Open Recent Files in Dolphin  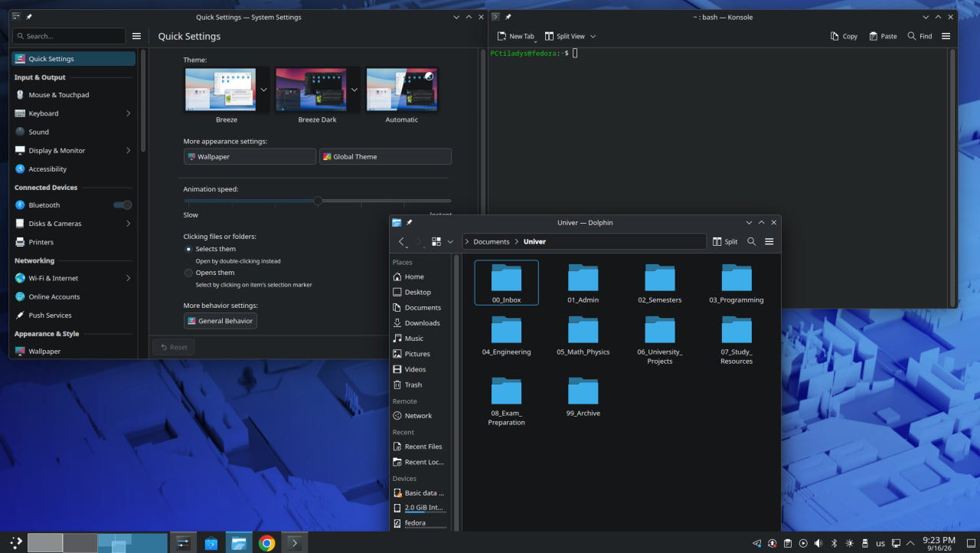coord(420,446)
